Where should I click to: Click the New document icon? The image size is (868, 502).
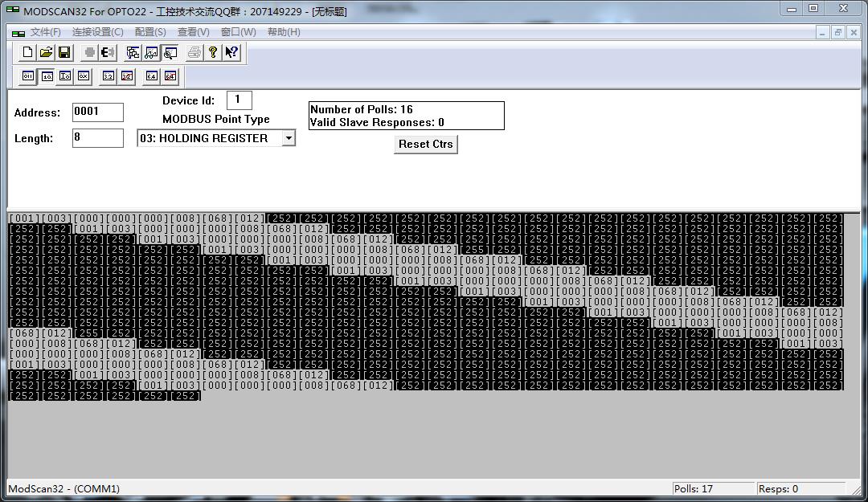click(28, 53)
